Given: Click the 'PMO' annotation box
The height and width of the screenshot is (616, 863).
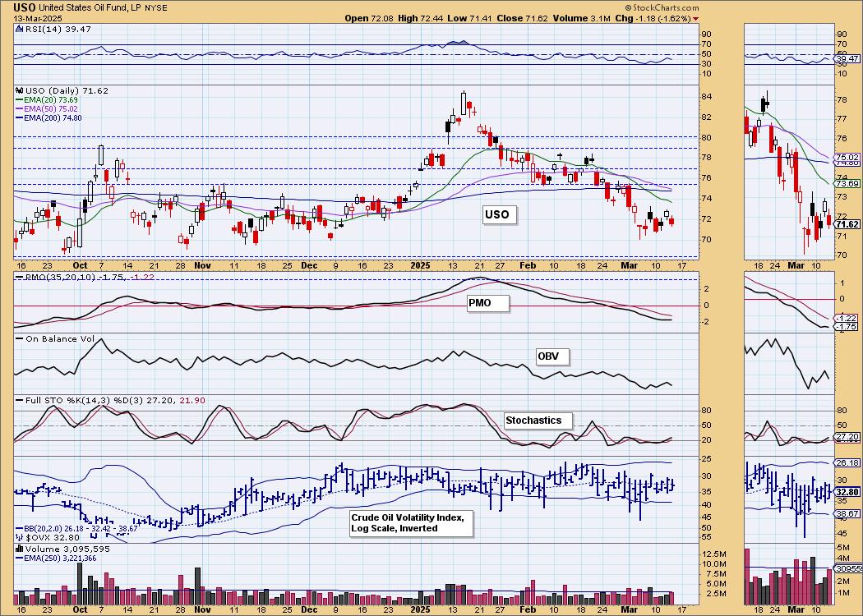Looking at the screenshot, I should [487, 303].
